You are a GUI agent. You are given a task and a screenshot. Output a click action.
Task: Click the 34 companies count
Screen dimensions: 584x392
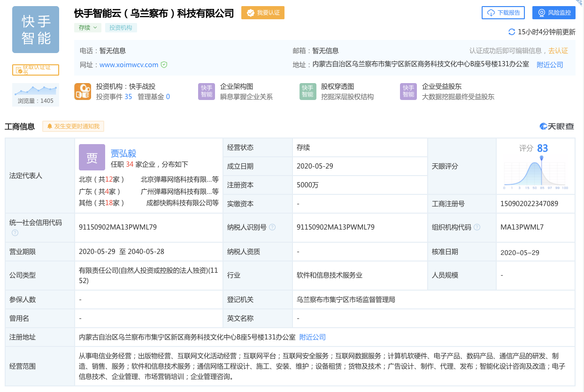(x=130, y=164)
